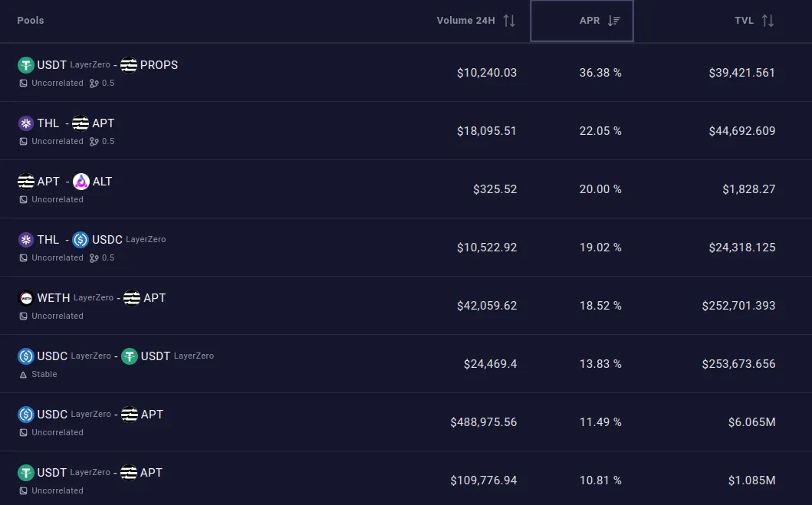Image resolution: width=812 pixels, height=505 pixels.
Task: Click the Stable triangle icon under USDC-USDT
Action: (22, 375)
